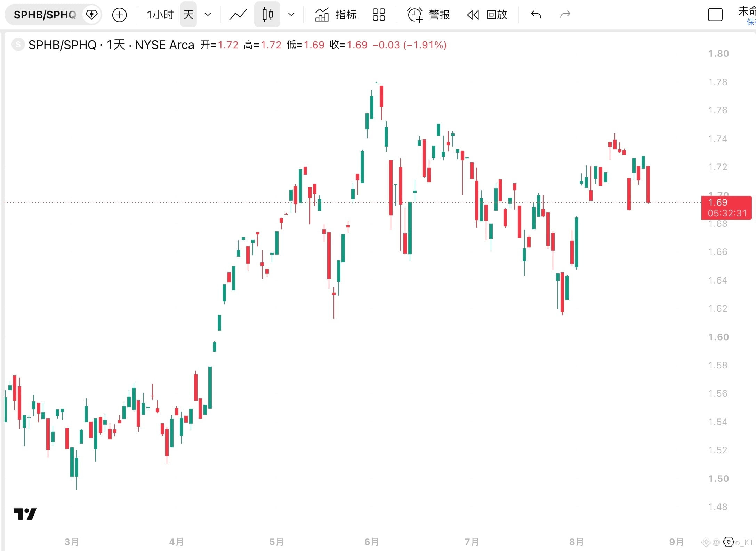Click the 高=1.72 high value in legend
Screen dimensions: 756x551
263,45
